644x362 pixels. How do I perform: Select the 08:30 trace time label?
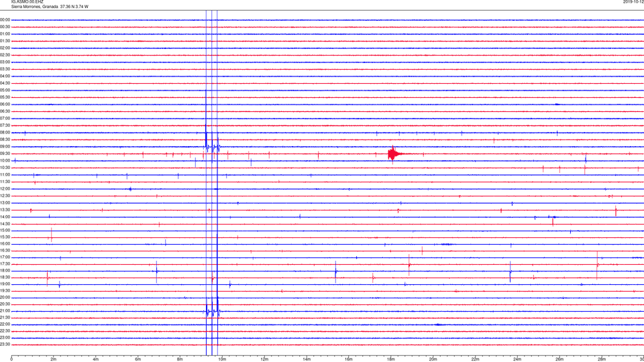point(5,139)
